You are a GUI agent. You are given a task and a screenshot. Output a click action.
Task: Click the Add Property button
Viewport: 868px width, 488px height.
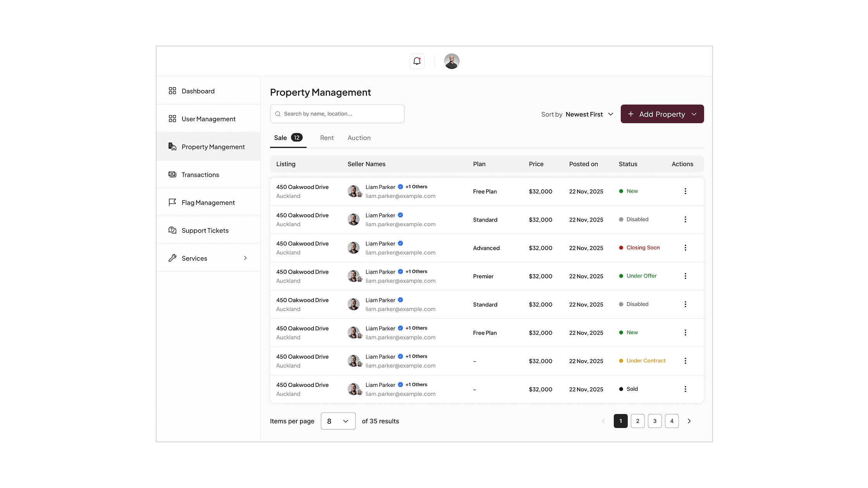(x=662, y=114)
